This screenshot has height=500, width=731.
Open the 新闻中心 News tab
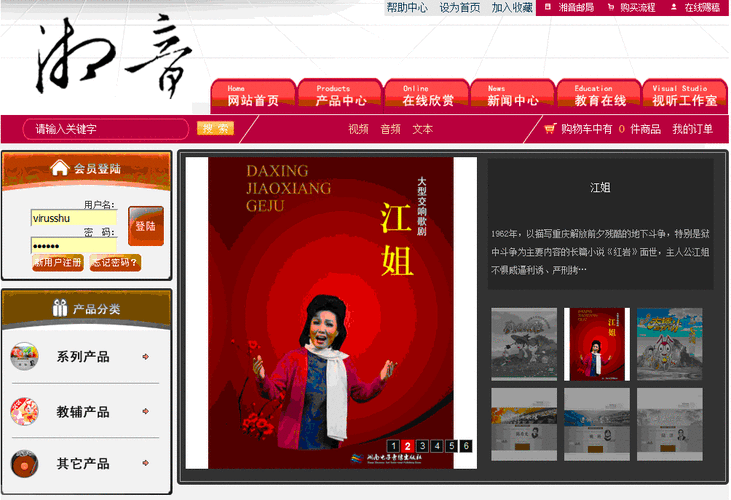tap(513, 96)
